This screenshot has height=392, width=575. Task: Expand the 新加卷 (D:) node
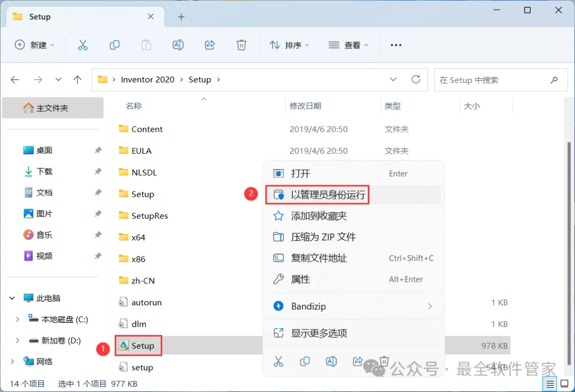(17, 341)
